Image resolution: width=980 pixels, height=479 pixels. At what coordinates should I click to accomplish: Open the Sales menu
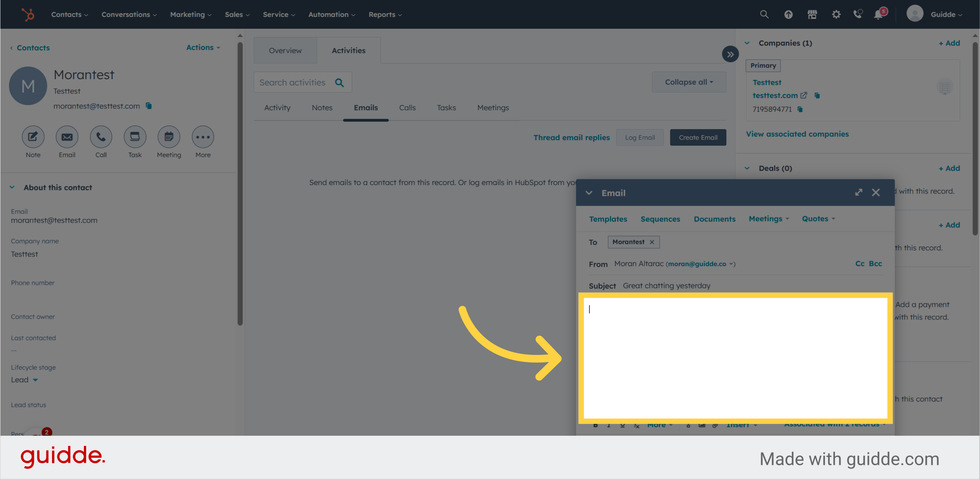[x=237, y=15]
